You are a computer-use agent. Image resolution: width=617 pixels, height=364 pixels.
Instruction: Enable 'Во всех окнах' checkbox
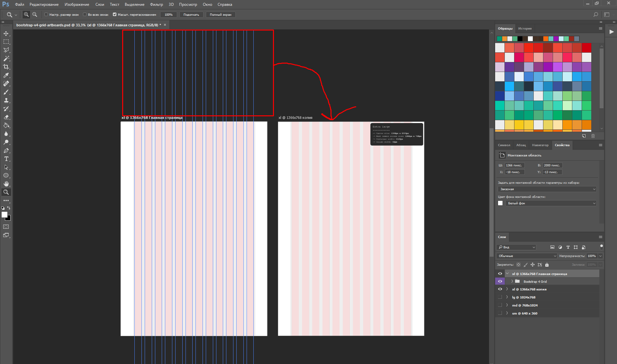pyautogui.click(x=85, y=14)
